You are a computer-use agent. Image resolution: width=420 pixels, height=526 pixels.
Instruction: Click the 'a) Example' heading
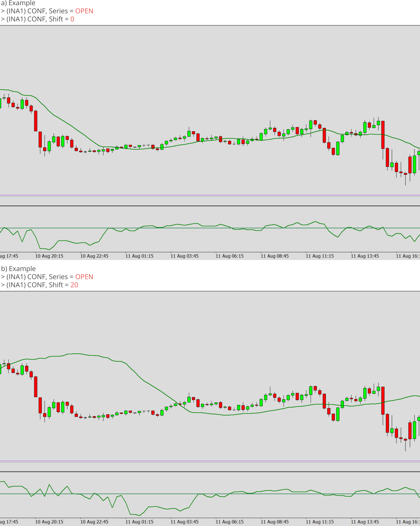[x=18, y=3]
